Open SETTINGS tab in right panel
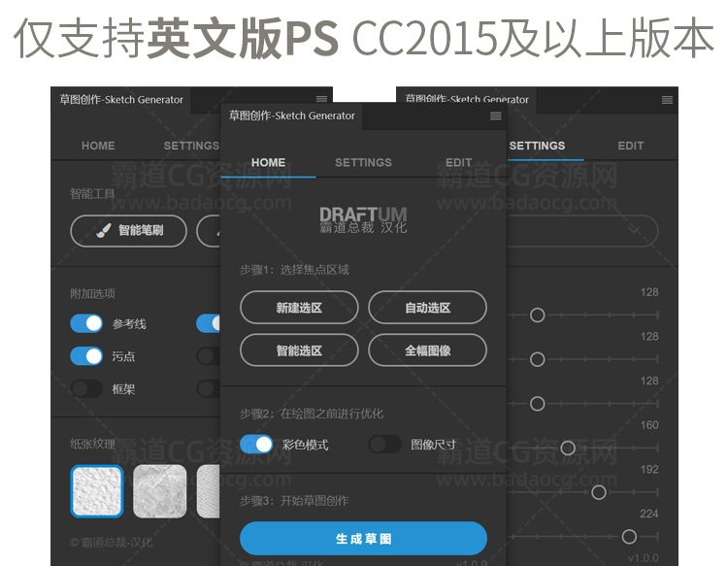728x566 pixels. [x=537, y=146]
